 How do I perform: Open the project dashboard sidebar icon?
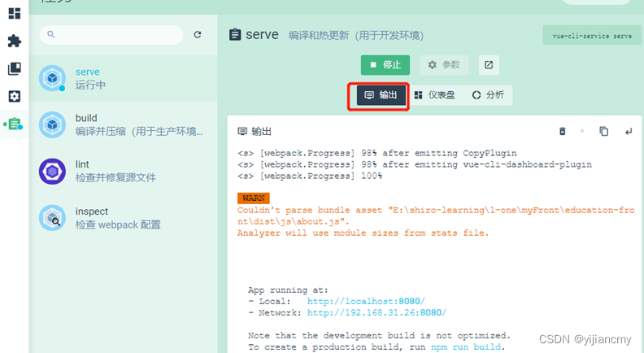tap(15, 13)
